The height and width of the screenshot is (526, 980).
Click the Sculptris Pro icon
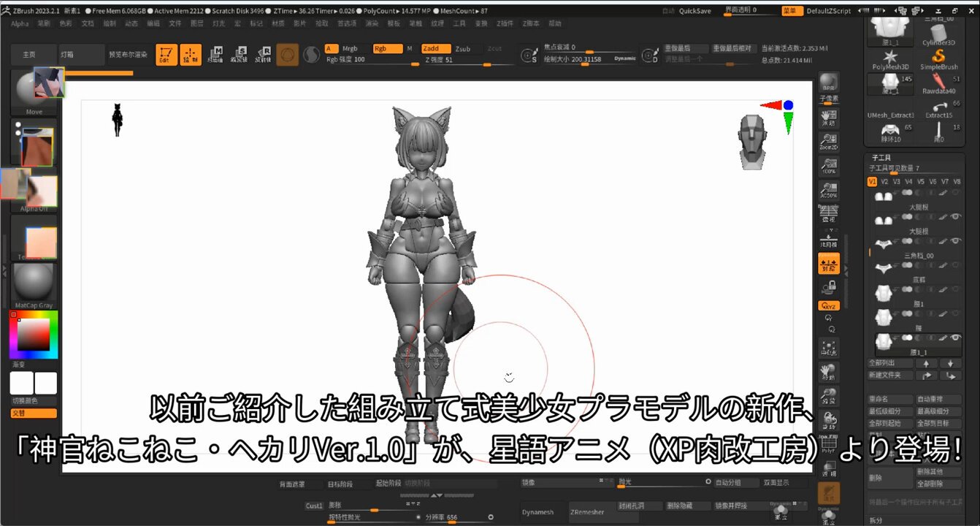[311, 55]
